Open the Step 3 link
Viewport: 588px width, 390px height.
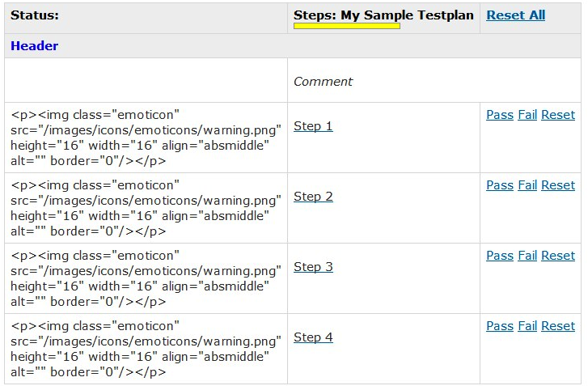click(313, 267)
